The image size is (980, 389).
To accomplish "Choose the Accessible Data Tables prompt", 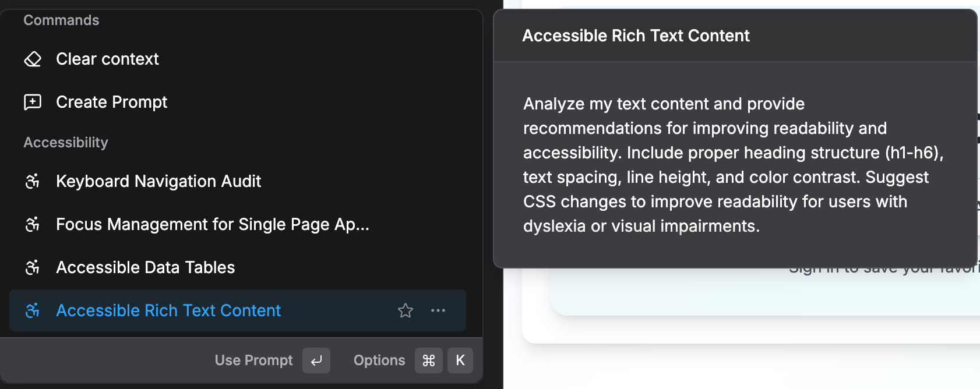I will point(145,268).
